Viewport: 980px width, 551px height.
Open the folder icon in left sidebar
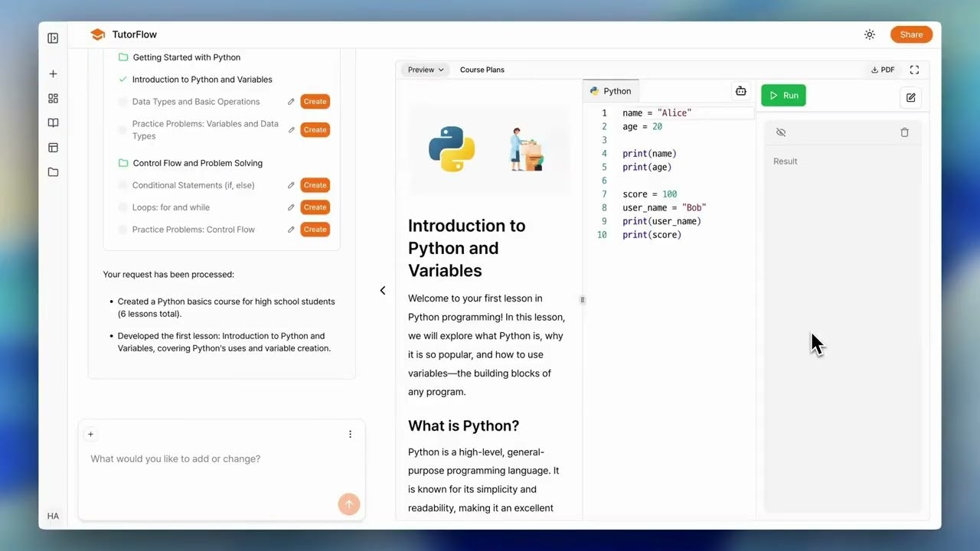tap(53, 172)
